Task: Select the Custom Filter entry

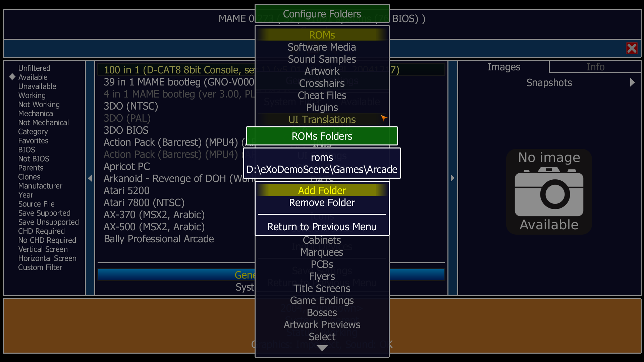Action: pos(40,267)
